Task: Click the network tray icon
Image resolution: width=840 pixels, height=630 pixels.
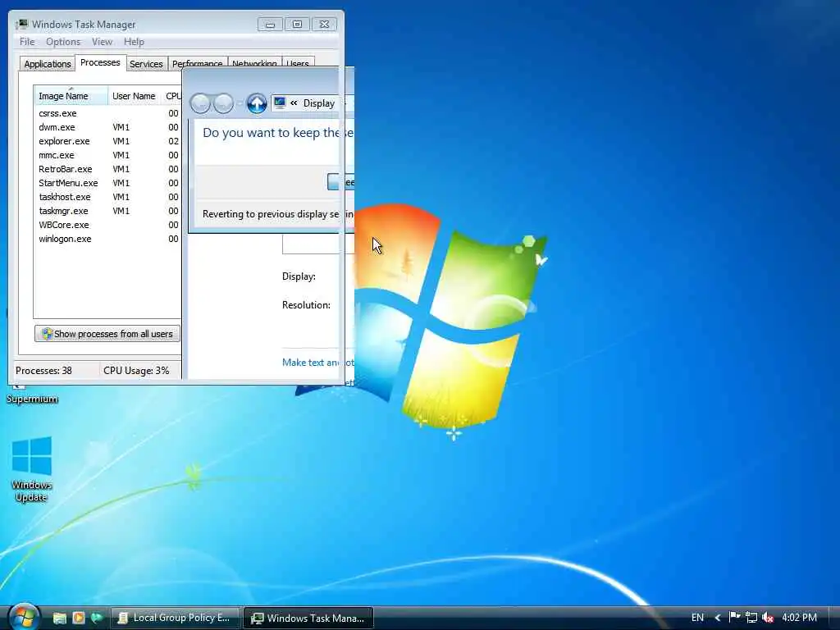Action: [x=751, y=618]
